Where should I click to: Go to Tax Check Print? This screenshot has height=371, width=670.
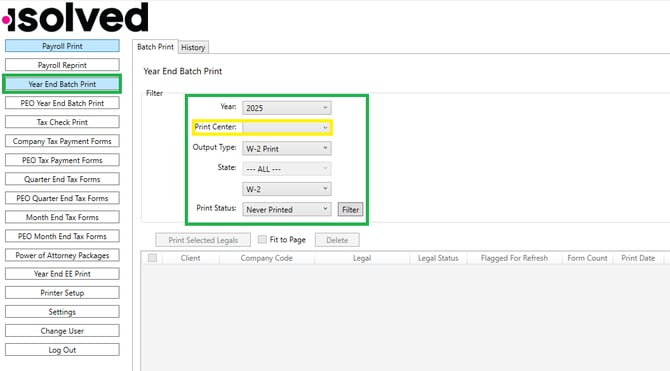(62, 122)
